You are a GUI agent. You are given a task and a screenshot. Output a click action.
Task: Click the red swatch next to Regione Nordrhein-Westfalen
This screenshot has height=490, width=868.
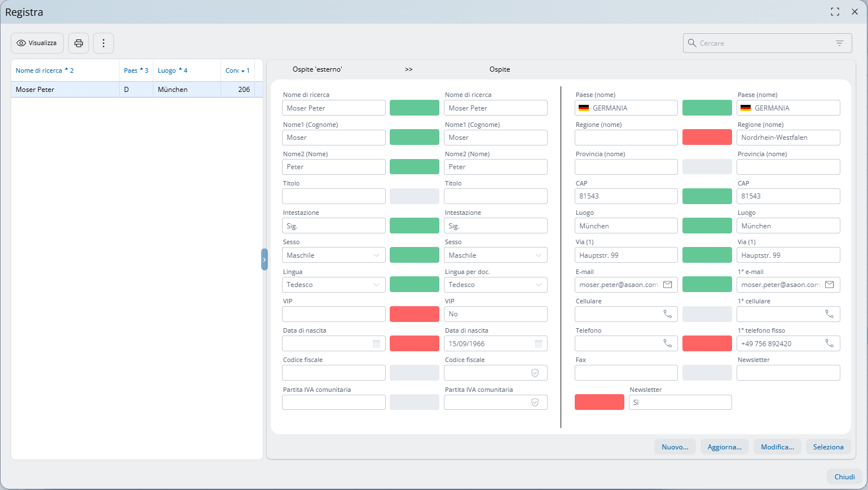707,138
